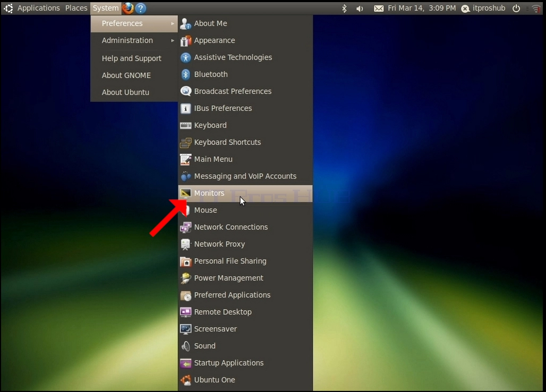Select Monitors from Preferences
This screenshot has width=546, height=392.
point(245,193)
